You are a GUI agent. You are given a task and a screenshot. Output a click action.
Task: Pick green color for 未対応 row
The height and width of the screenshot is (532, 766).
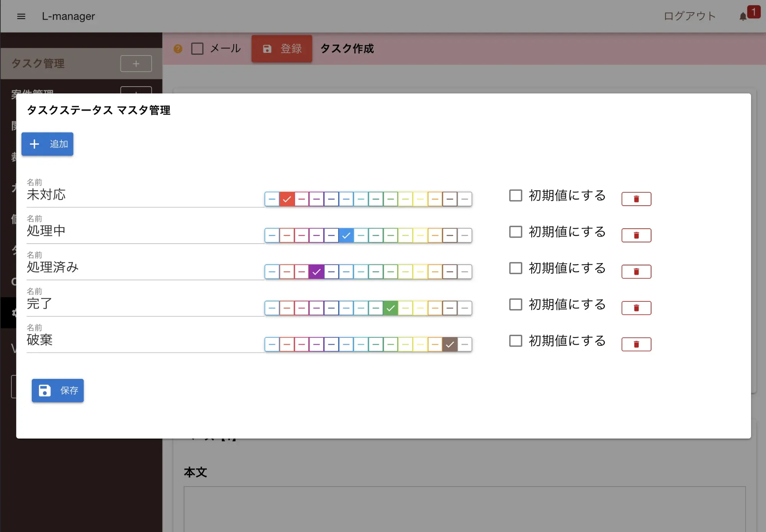pos(390,199)
